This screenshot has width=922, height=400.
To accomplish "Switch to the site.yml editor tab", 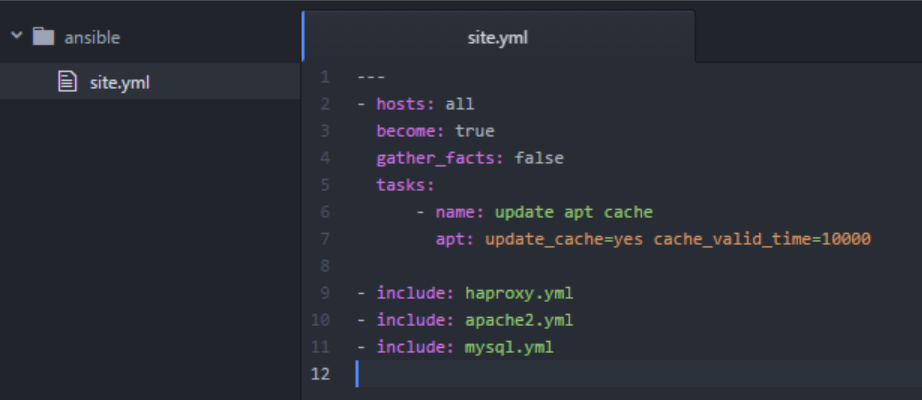I will pyautogui.click(x=497, y=38).
